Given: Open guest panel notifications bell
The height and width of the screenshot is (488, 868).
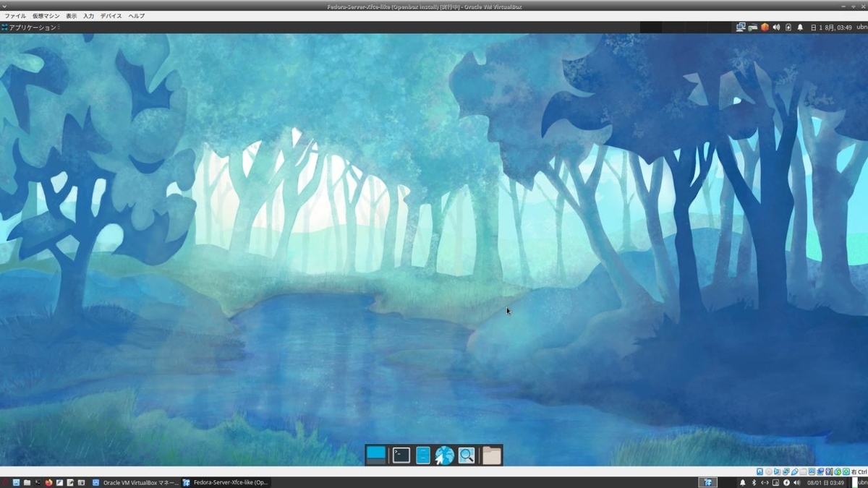Looking at the screenshot, I should (x=800, y=27).
